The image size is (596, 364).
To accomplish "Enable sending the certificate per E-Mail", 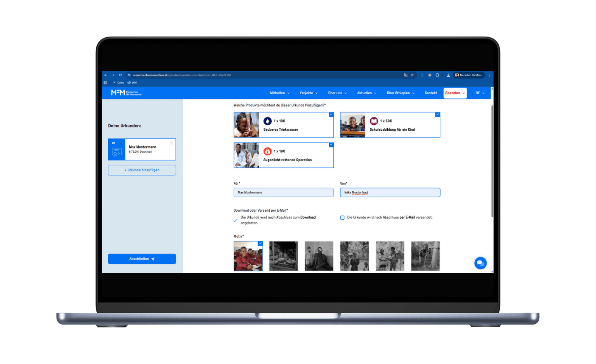I will tap(342, 218).
